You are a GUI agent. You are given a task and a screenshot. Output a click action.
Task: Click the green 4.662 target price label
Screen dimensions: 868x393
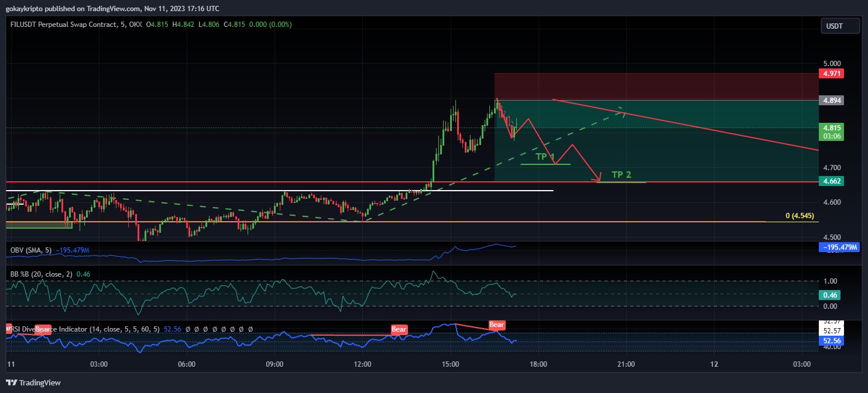coord(832,181)
